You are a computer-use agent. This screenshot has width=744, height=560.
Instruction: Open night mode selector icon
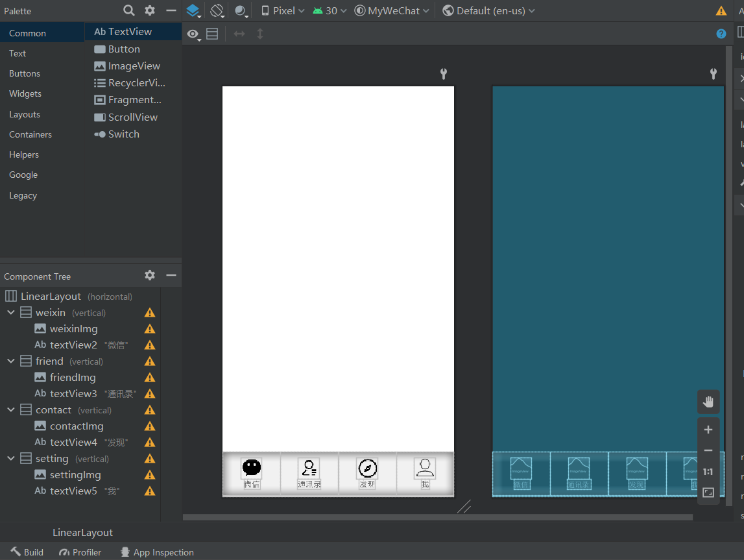(x=241, y=11)
